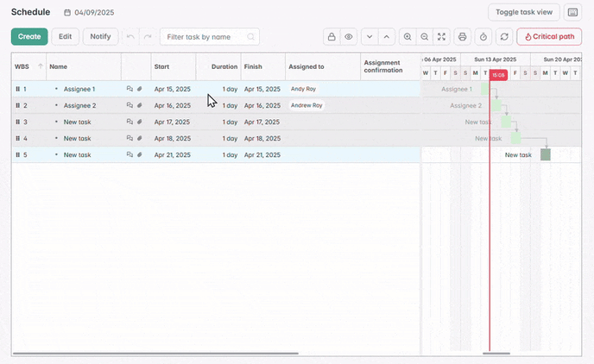
Task: Click the Edit button
Action: pyautogui.click(x=65, y=37)
